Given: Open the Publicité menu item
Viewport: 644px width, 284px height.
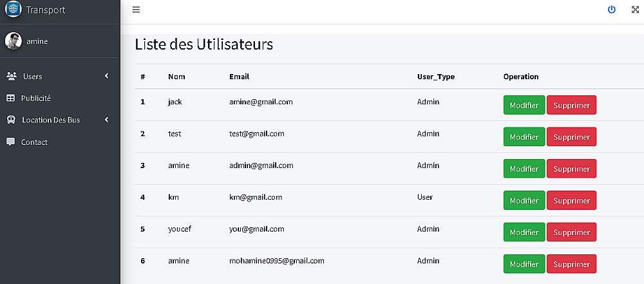Looking at the screenshot, I should click(x=35, y=98).
